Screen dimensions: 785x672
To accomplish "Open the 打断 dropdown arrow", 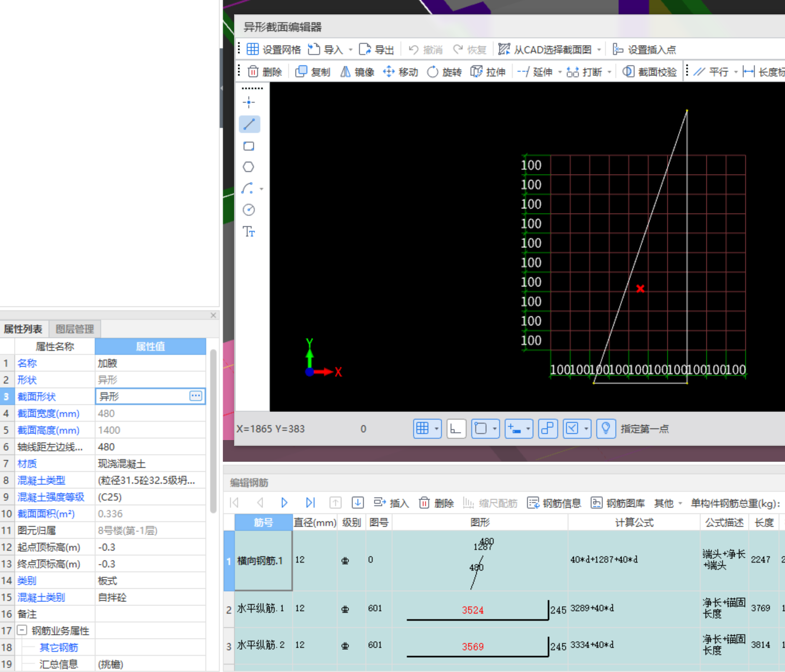I will (x=609, y=72).
